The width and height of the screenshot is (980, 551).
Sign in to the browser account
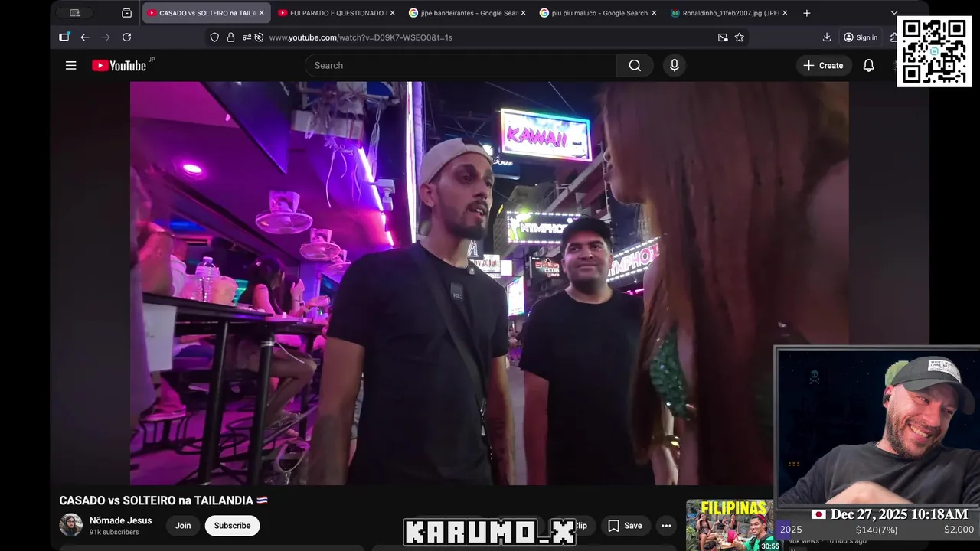click(x=860, y=37)
